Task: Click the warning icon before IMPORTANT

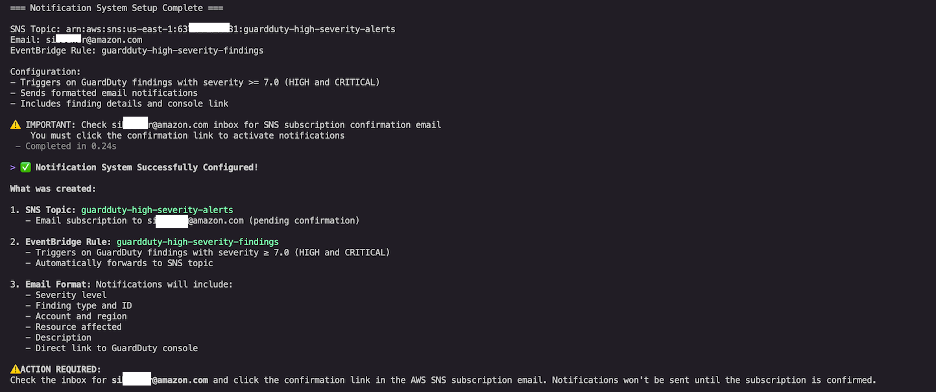Action: [16, 125]
